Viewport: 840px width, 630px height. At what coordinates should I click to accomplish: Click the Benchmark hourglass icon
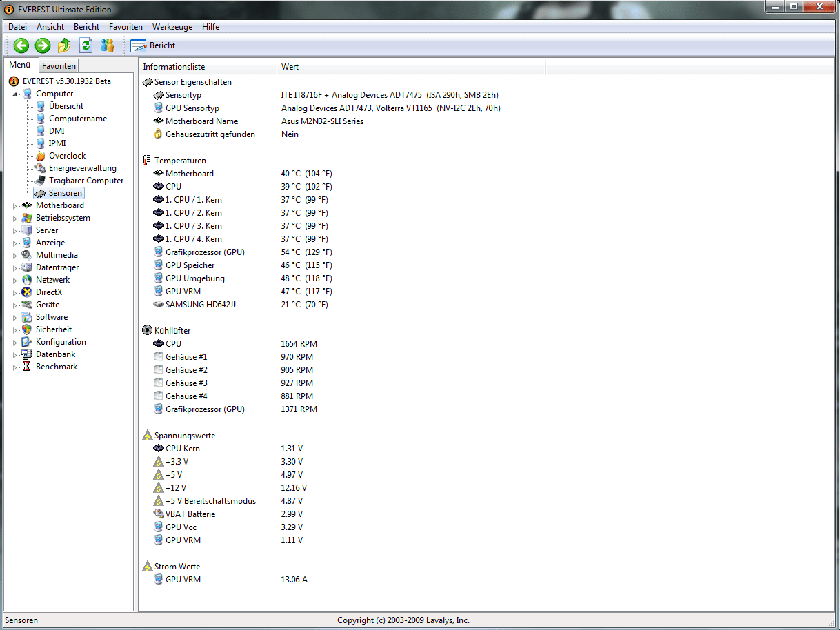point(27,367)
